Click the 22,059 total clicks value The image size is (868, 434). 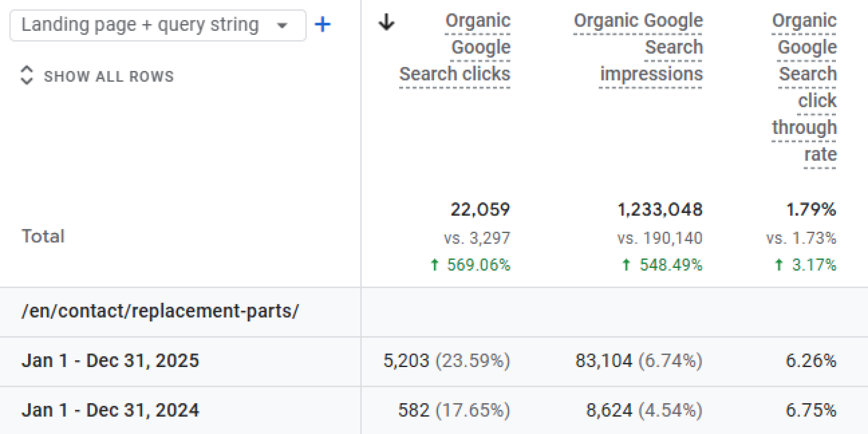tap(480, 210)
